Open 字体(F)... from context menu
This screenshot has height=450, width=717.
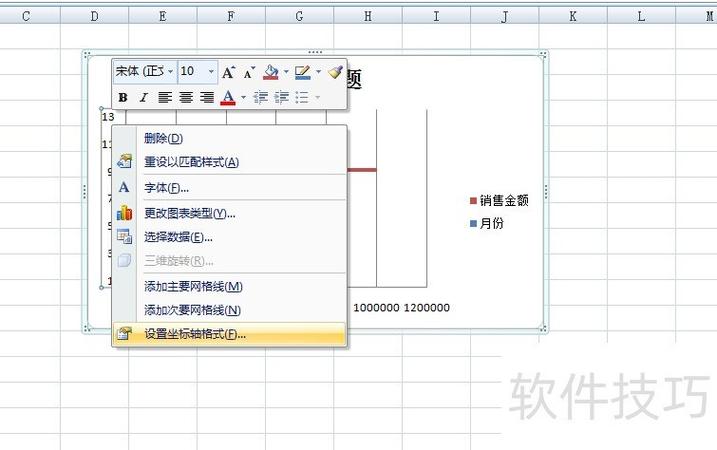click(x=229, y=188)
